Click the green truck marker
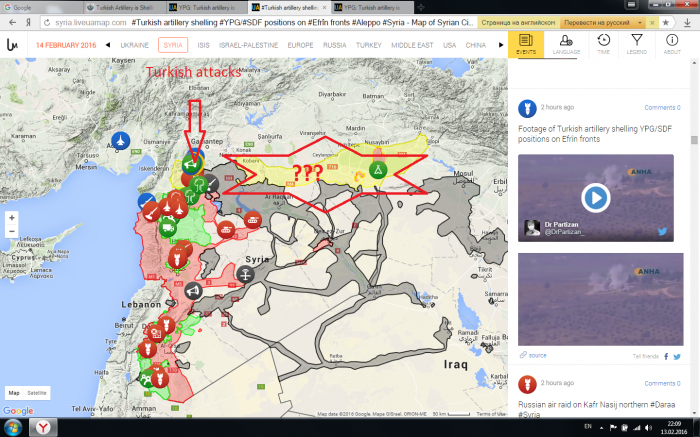700x437 pixels. 167,228
